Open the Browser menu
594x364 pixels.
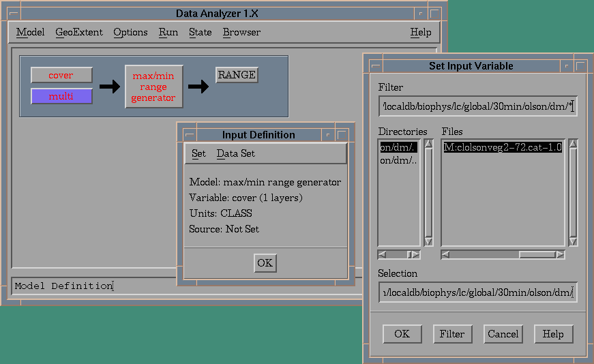(241, 32)
